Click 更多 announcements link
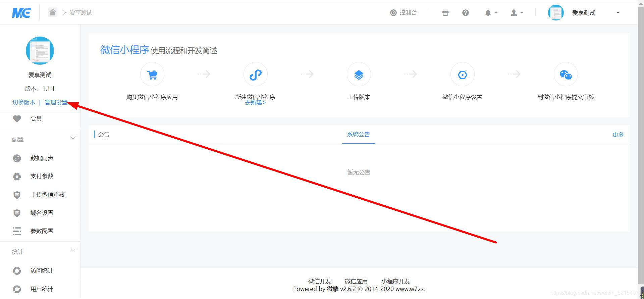Screen dimensions: 644x299 click(618, 135)
